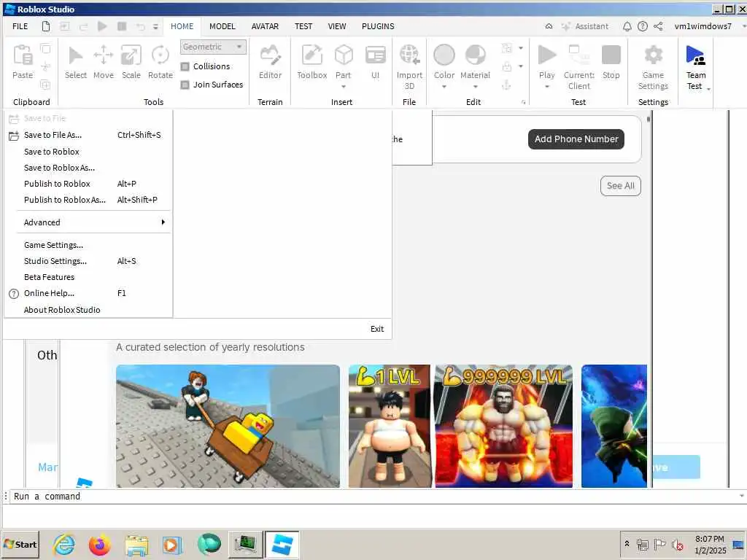Image resolution: width=747 pixels, height=560 pixels.
Task: Open About Roblox Studio
Action: pos(88,310)
